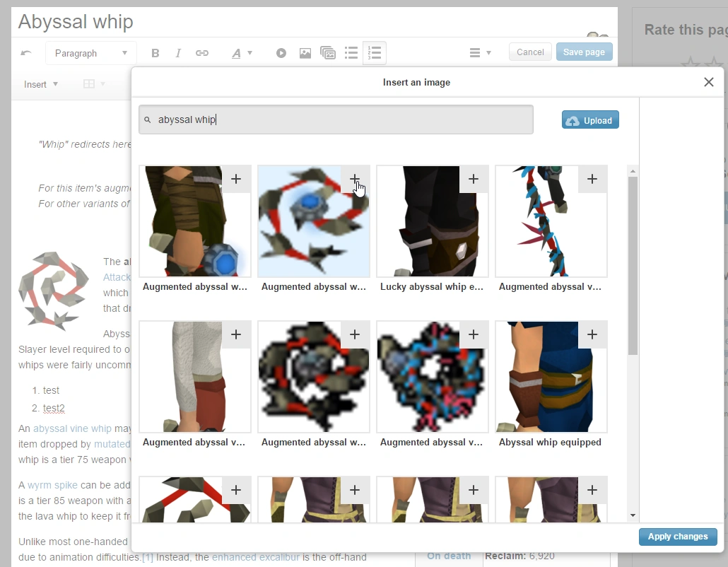Image resolution: width=728 pixels, height=567 pixels.
Task: Click the results scrollbar thumb
Action: (x=633, y=266)
